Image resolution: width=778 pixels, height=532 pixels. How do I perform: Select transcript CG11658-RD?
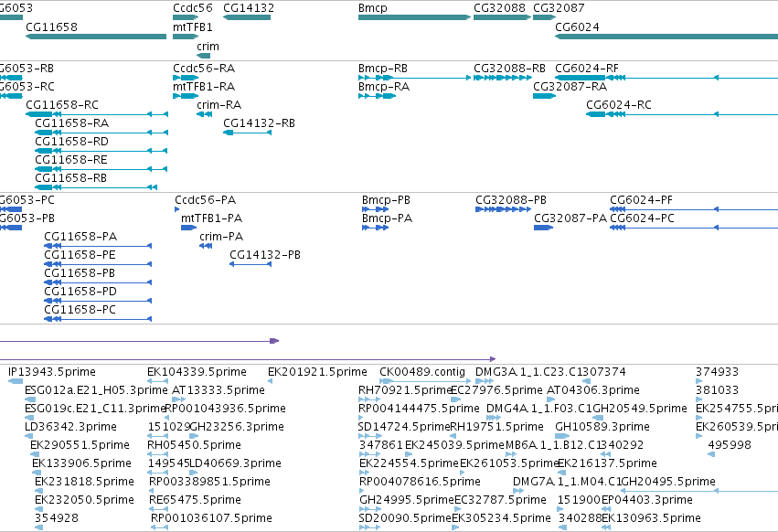pyautogui.click(x=101, y=152)
